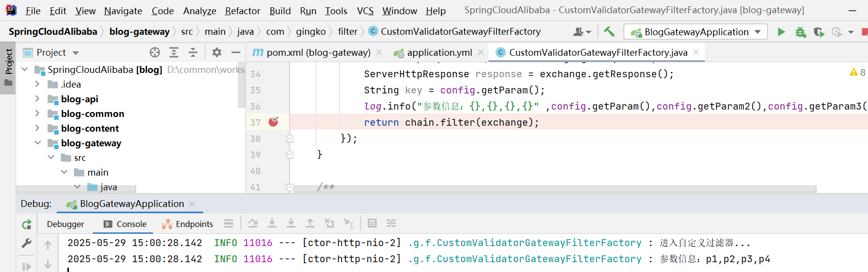Expand the blog-content module
868x272 pixels.
click(37, 128)
